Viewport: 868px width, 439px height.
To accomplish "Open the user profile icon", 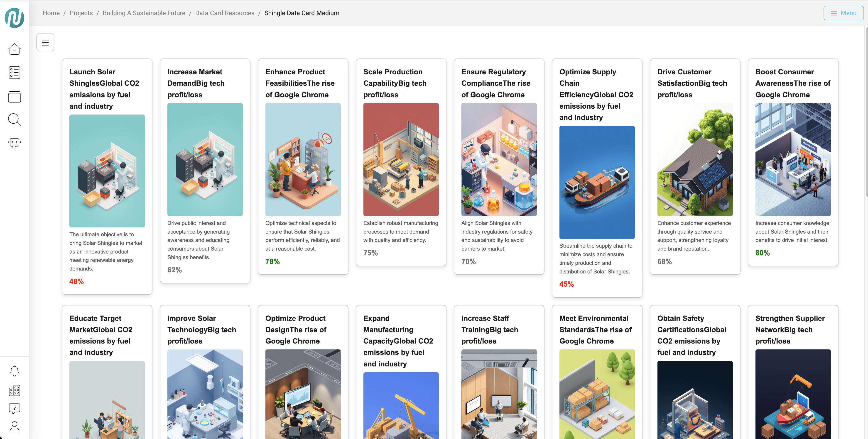I will (15, 427).
